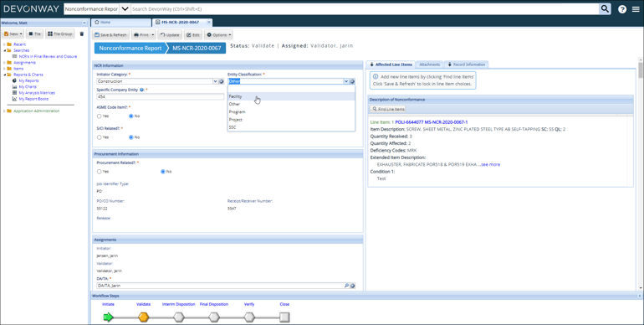Click the trash delete icon in sidebar
Screen dimensions: 644x325
[81, 34]
